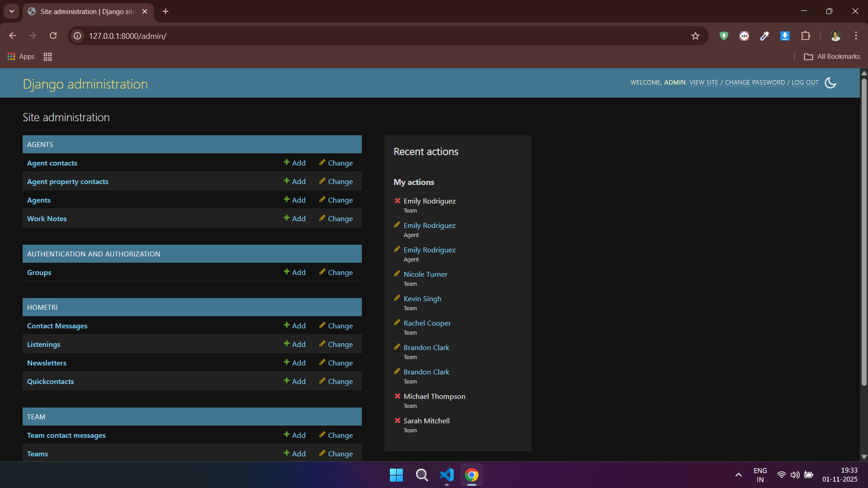Open the TEAM section header
The image size is (868, 488).
36,417
